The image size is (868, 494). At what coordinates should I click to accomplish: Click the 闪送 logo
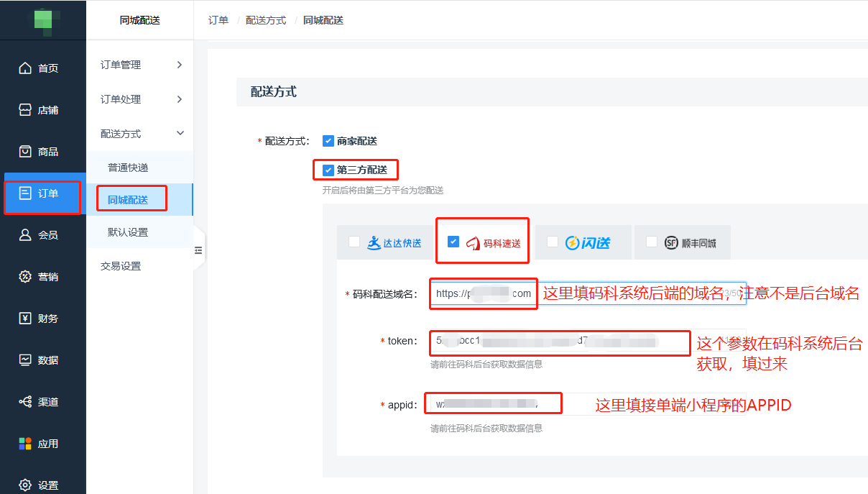pyautogui.click(x=587, y=243)
